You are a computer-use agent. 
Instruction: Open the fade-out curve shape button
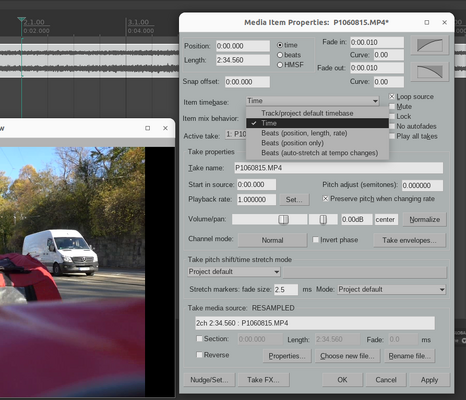point(429,71)
